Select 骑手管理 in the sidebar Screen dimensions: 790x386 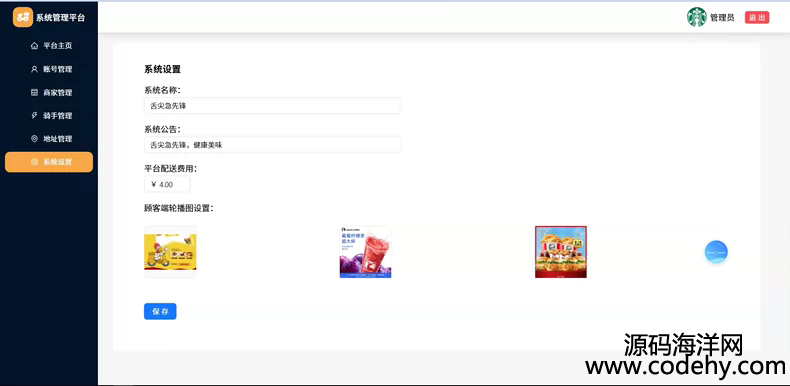pos(49,115)
